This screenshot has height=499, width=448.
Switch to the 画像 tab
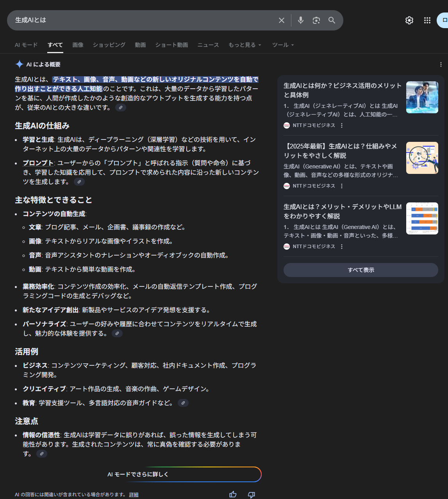78,45
